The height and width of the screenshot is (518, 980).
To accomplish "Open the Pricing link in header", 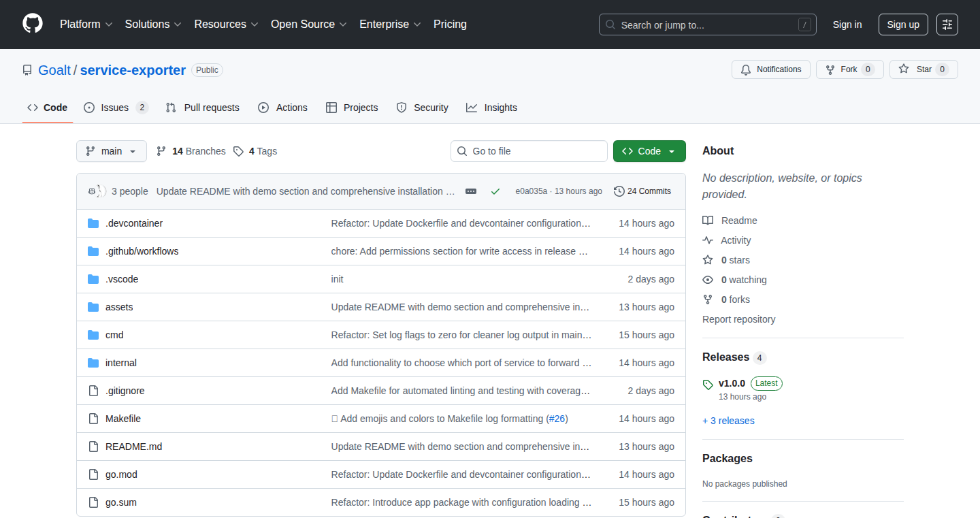I will 450,24.
